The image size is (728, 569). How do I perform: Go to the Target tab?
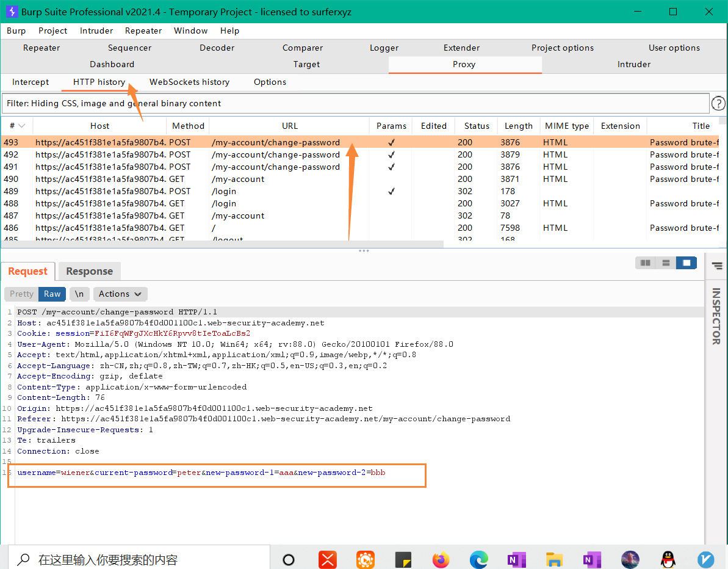pos(306,64)
